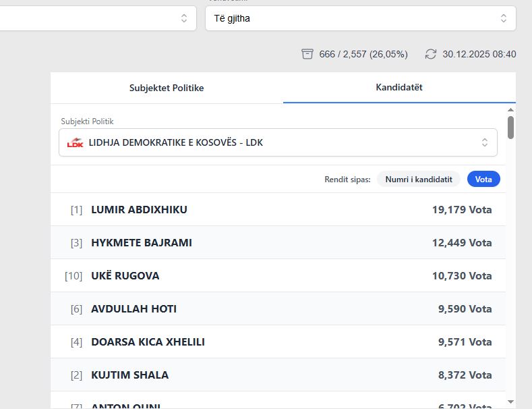Click the scroll up arrow of the list
This screenshot has height=409, width=532.
pos(510,109)
